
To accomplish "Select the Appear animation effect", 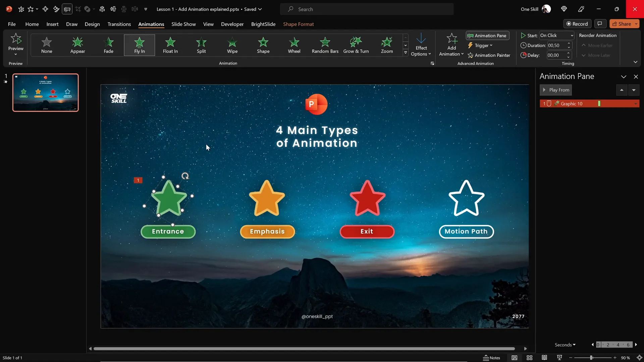I will [x=77, y=45].
